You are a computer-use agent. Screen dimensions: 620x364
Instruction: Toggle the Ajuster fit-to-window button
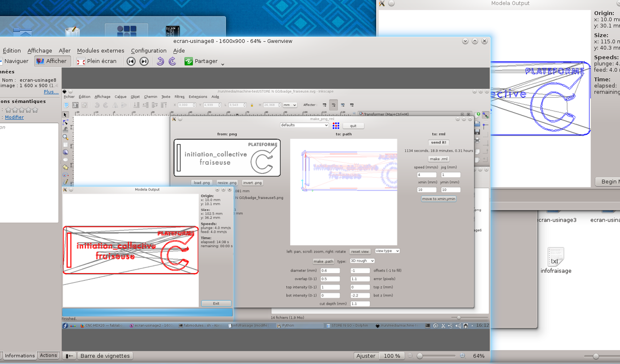[x=366, y=356]
